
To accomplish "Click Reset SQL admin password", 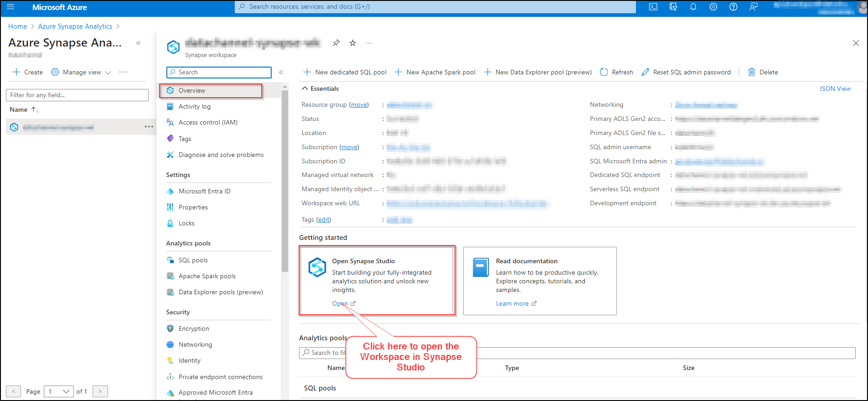I will (686, 72).
